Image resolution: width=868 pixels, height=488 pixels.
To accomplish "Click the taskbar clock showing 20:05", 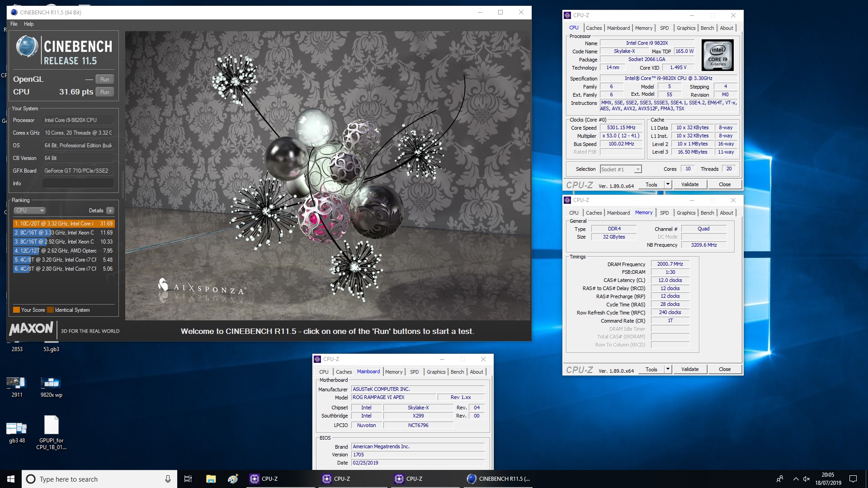I will (828, 479).
